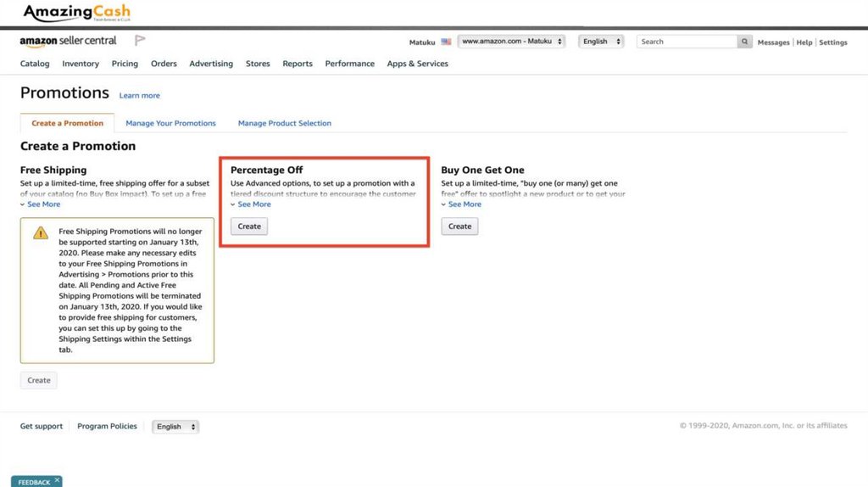Switch to Manage Product Selection tab
This screenshot has width=868, height=487.
(285, 123)
